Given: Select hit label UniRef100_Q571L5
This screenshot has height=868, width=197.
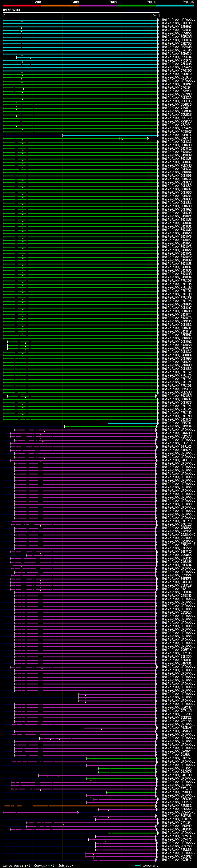Looking at the screenshot, I should pyautogui.click(x=177, y=711).
